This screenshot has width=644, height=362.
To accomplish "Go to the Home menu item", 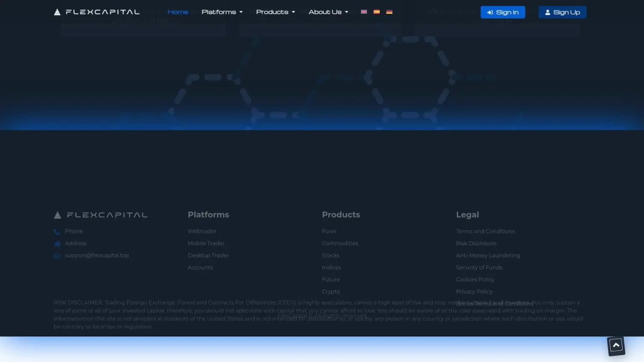I will click(178, 12).
